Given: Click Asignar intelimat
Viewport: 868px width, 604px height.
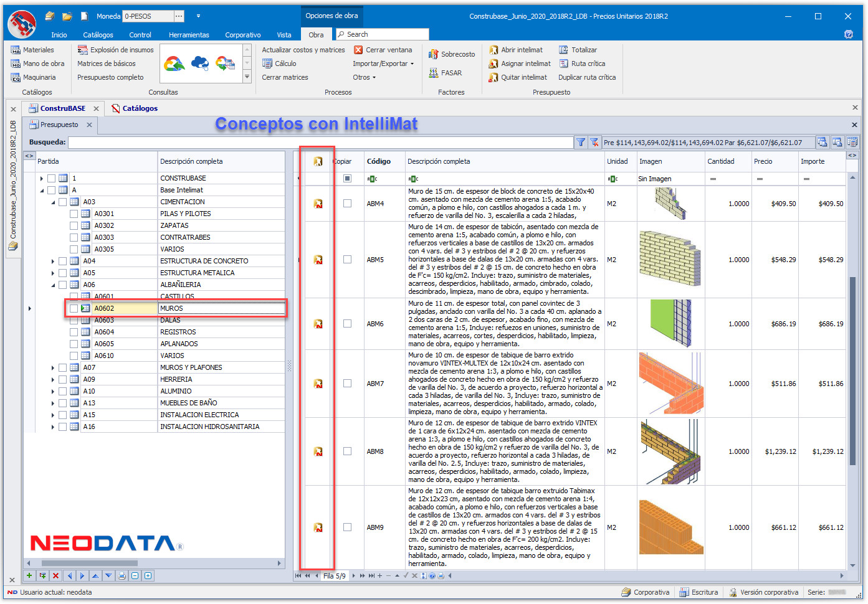Looking at the screenshot, I should tap(520, 64).
